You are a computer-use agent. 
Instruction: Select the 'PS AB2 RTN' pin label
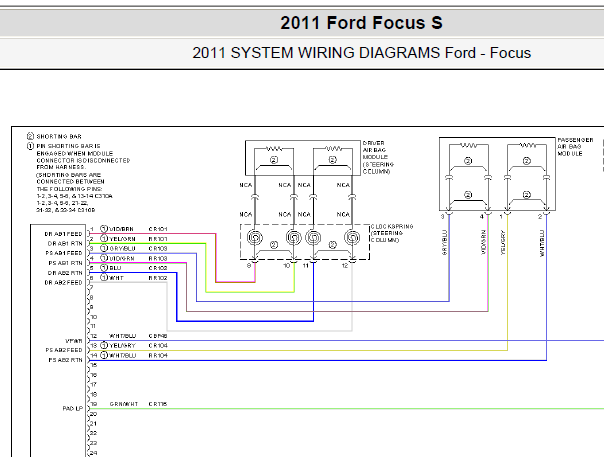coord(65,360)
